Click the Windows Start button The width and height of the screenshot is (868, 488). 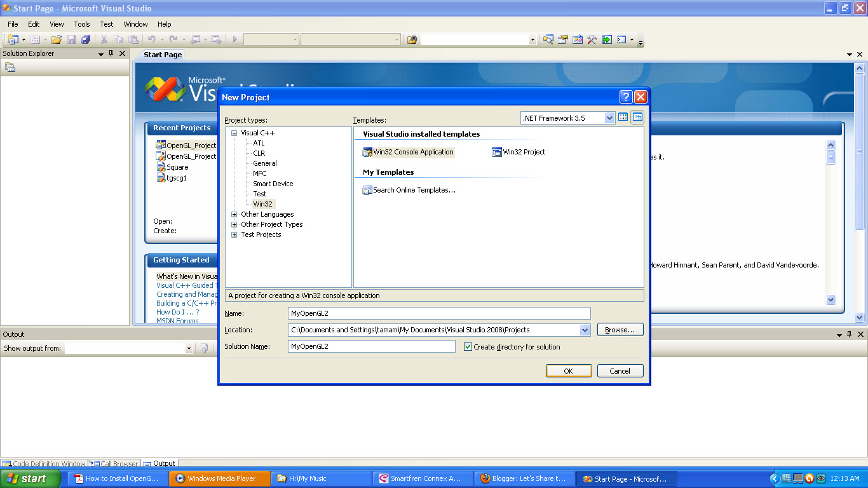[x=31, y=478]
